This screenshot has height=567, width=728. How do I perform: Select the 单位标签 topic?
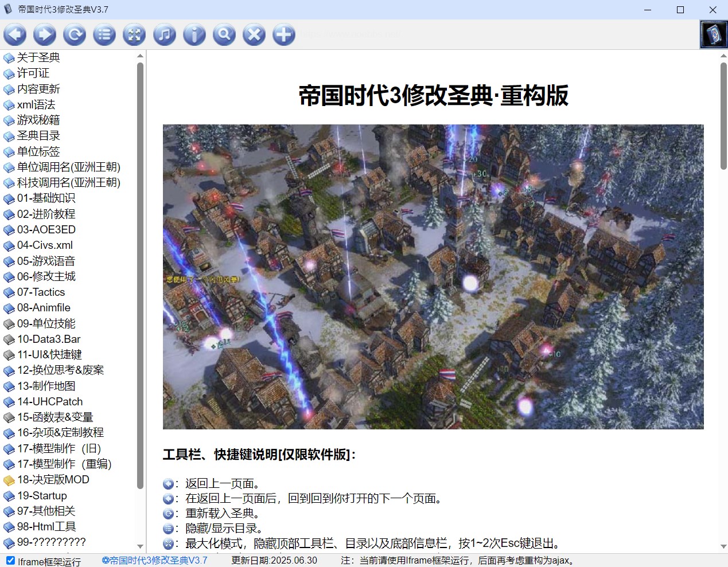pyautogui.click(x=38, y=151)
